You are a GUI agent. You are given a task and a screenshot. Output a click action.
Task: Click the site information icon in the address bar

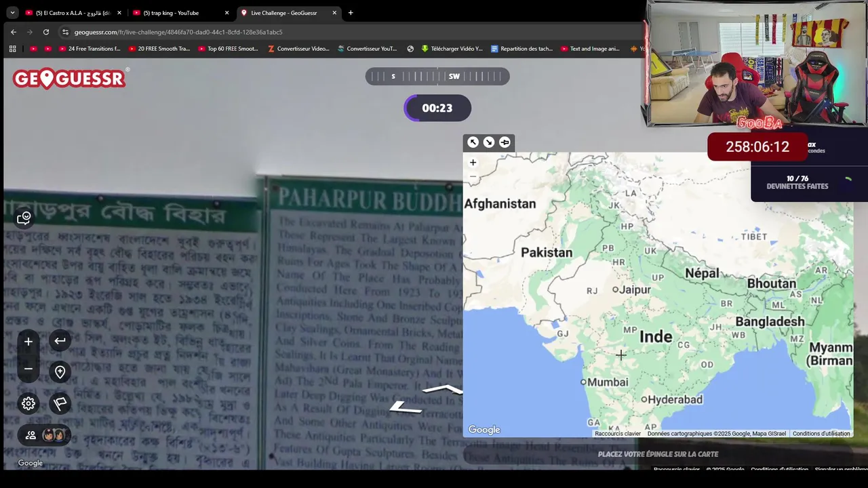pyautogui.click(x=65, y=32)
